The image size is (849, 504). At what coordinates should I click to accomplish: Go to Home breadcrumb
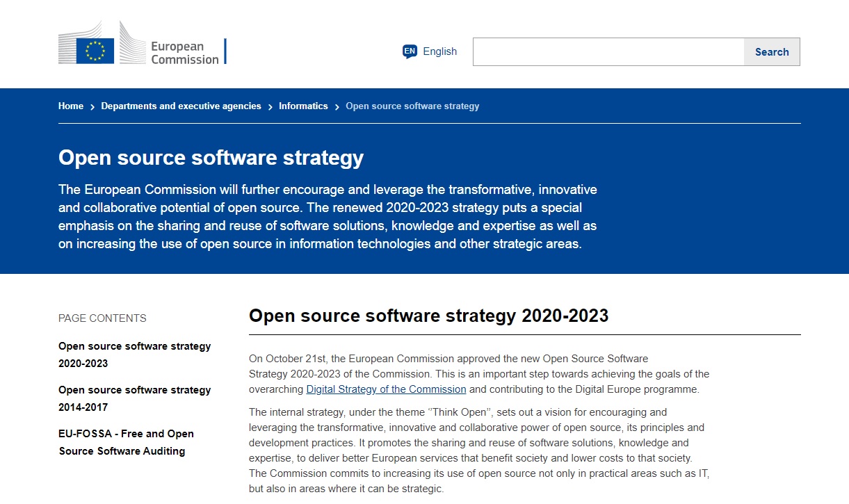tap(71, 106)
